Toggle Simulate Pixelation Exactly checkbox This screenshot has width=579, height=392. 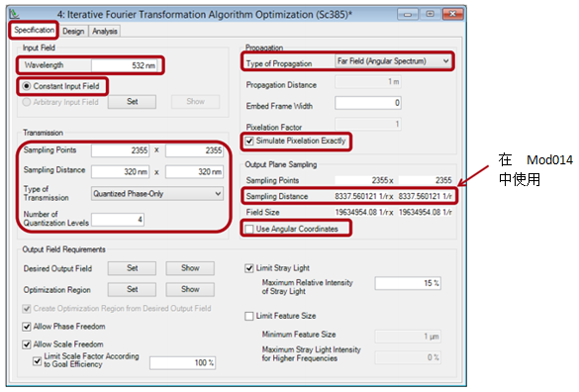(x=249, y=142)
